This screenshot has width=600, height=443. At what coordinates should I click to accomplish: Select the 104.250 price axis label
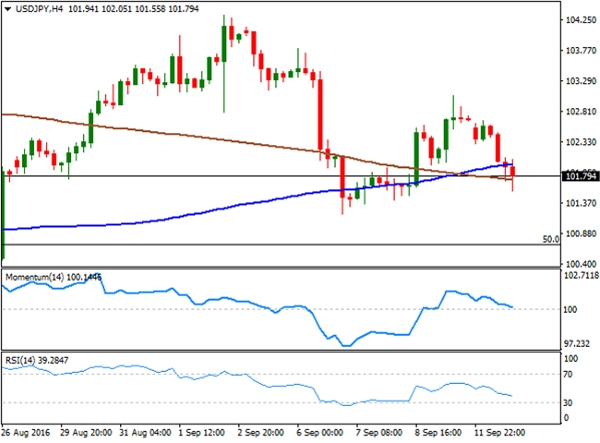click(581, 20)
